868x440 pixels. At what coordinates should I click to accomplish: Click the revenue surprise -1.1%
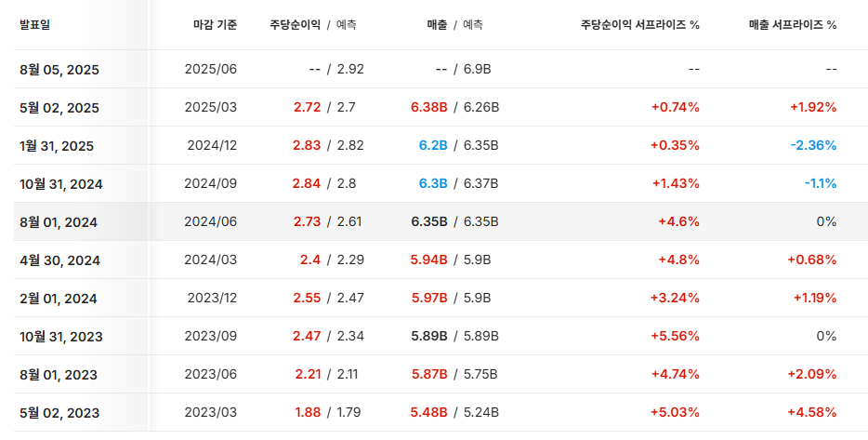point(821,184)
